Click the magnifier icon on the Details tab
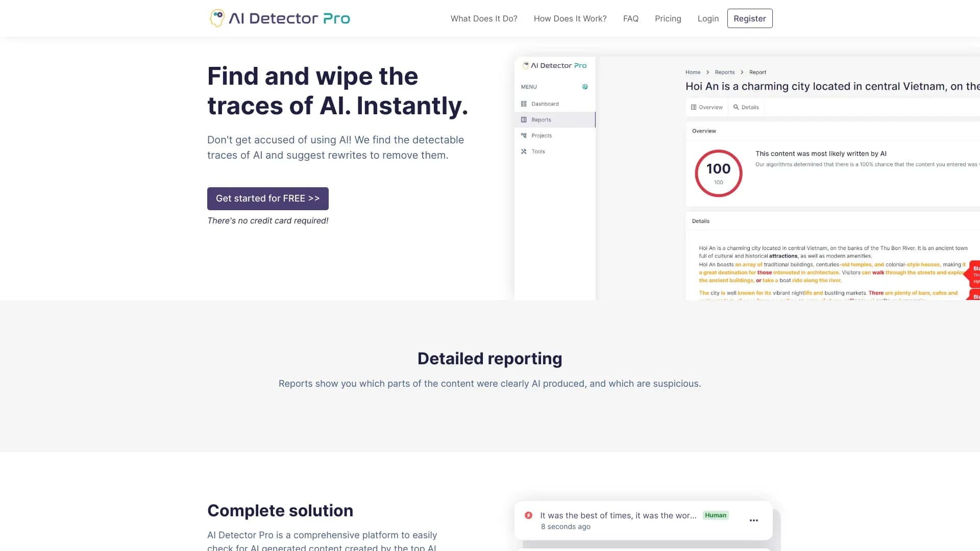Viewport: 980px width, 551px height. 736,107
